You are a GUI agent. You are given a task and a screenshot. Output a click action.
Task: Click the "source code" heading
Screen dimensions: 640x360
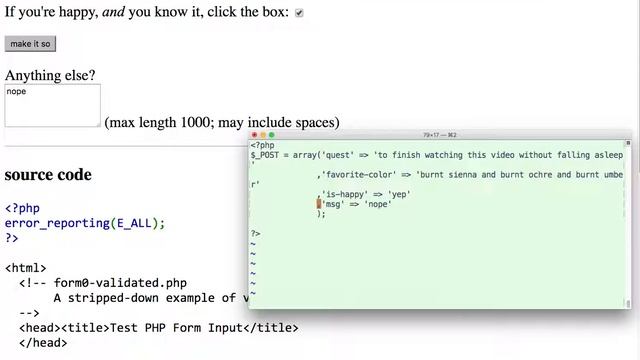click(48, 175)
